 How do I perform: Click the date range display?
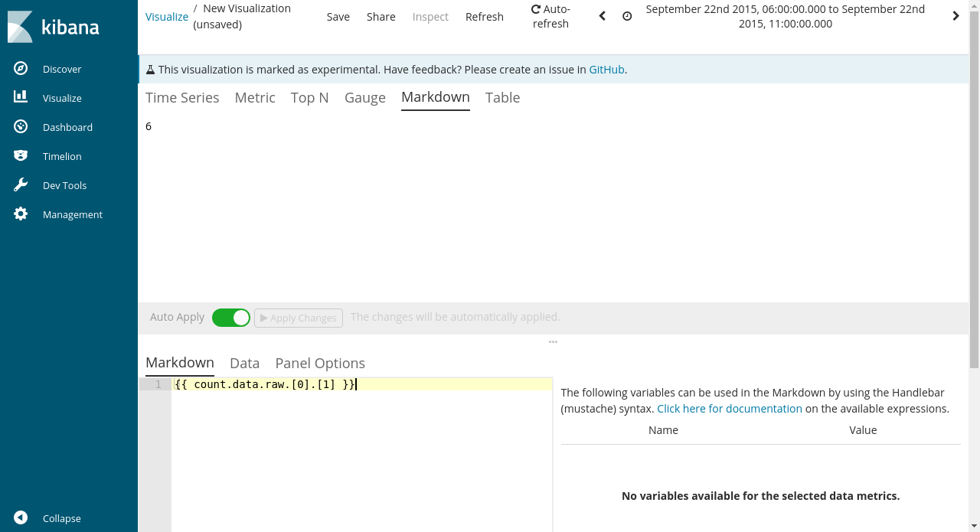pyautogui.click(x=785, y=15)
